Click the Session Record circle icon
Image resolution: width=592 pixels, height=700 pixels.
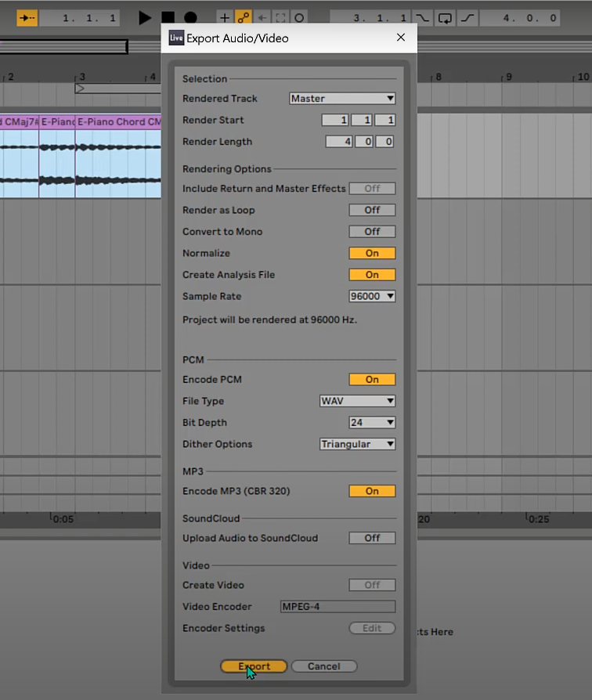299,18
